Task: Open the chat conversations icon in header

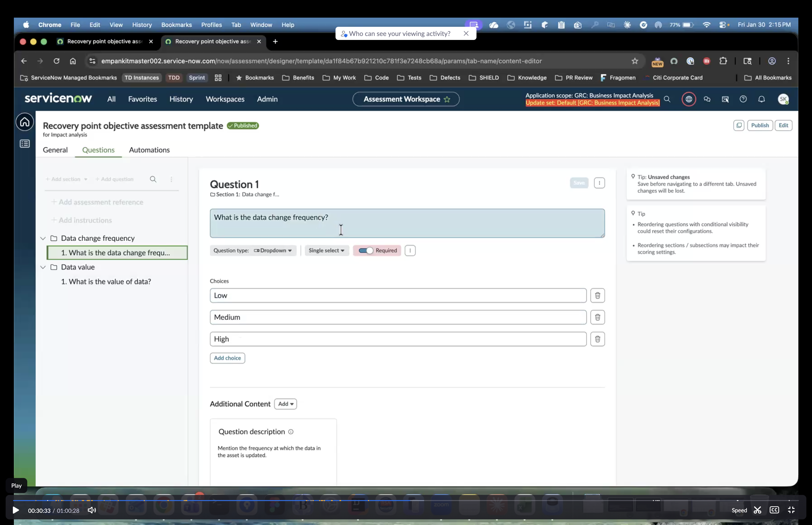Action: [707, 99]
